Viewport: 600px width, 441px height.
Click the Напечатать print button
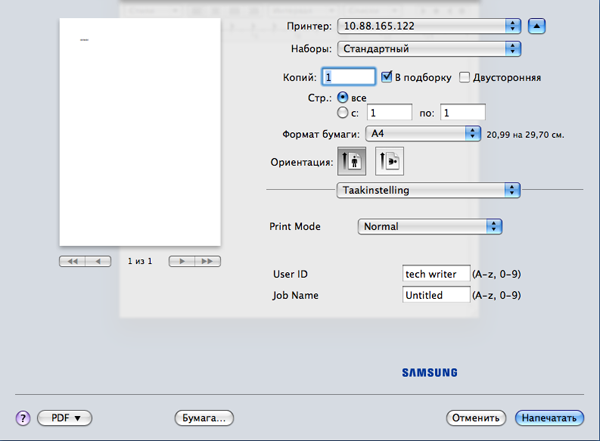coord(549,418)
